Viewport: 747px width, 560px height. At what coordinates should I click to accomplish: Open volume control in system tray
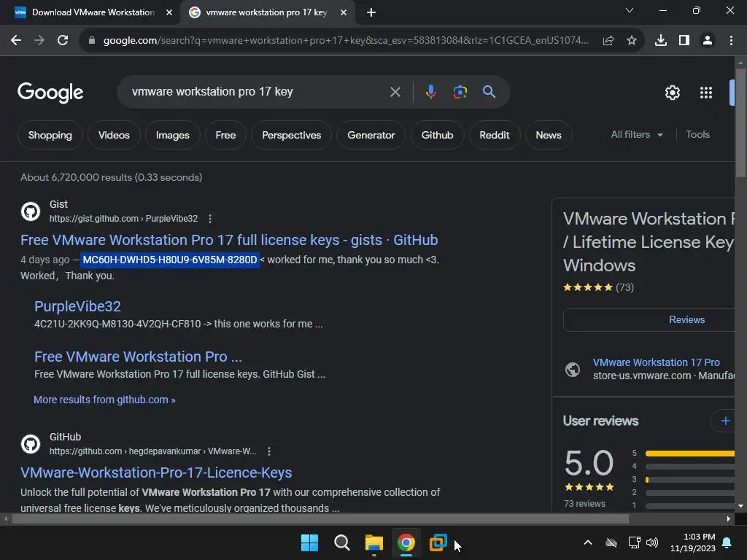pyautogui.click(x=652, y=542)
